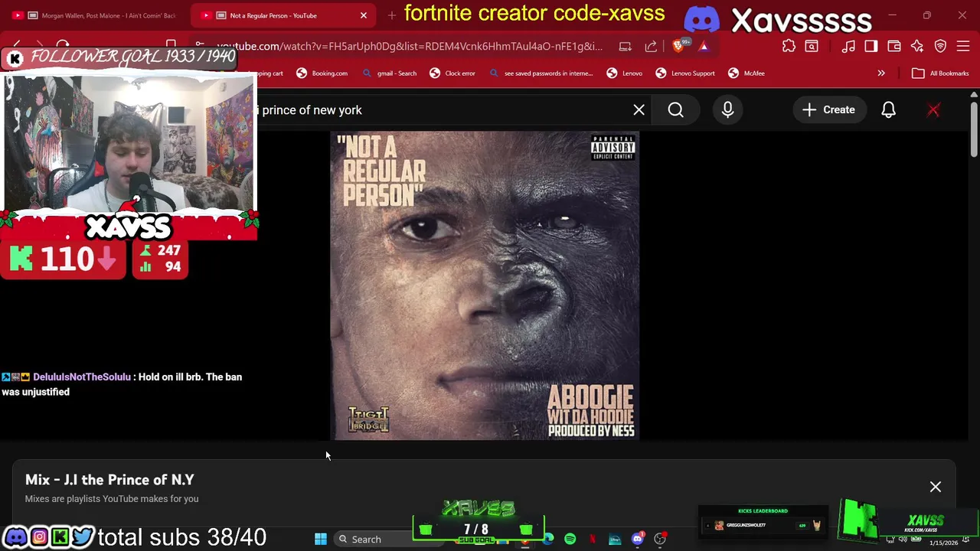The image size is (980, 551).
Task: Open the media playlist music note icon
Action: (848, 47)
